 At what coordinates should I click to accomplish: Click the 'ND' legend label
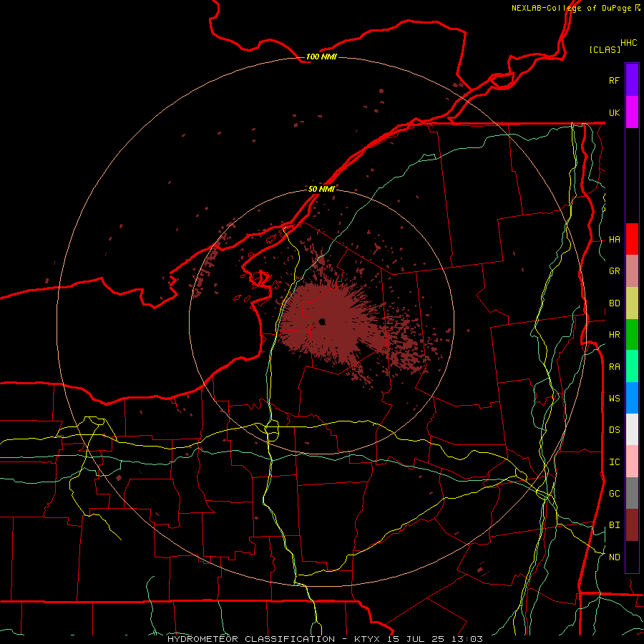(615, 557)
